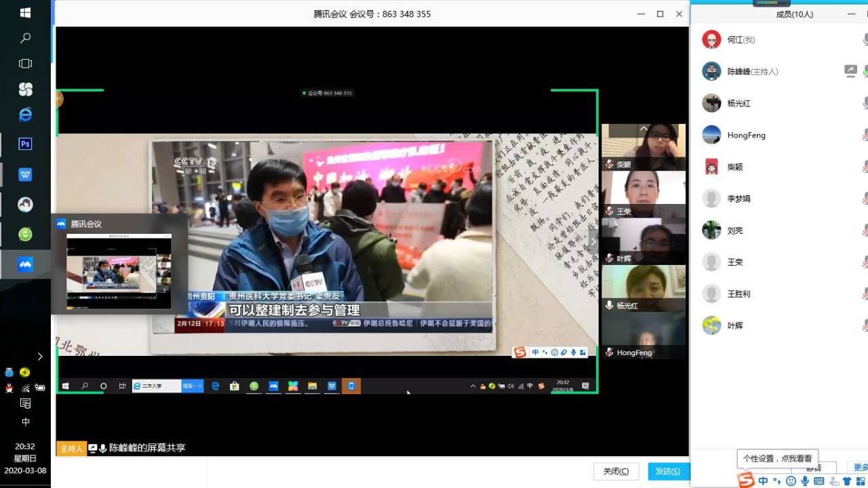This screenshot has height=488, width=868.
Task: Click the 发送(S) send button
Action: 668,471
